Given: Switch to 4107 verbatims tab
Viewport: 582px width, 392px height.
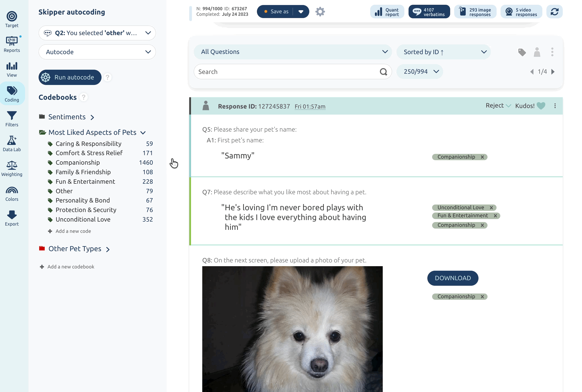Looking at the screenshot, I should 429,12.
